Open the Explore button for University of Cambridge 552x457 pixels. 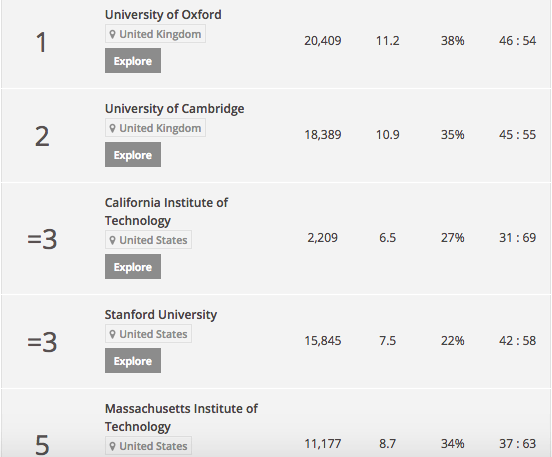(x=133, y=155)
